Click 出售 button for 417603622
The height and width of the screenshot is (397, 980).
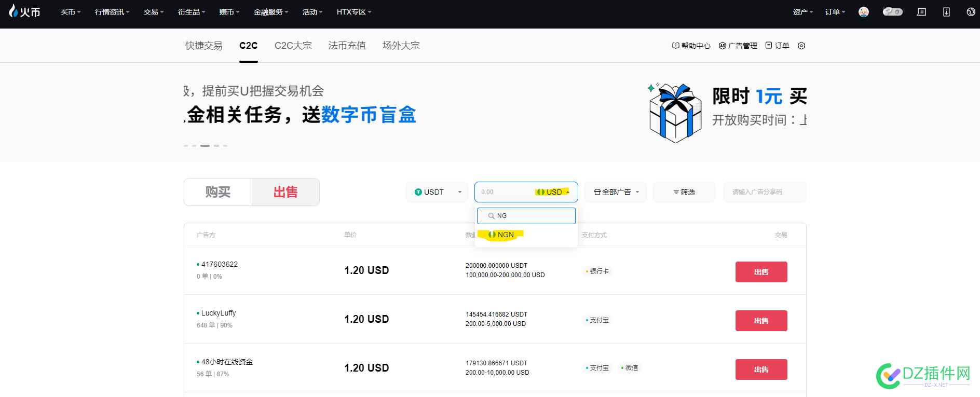click(761, 272)
